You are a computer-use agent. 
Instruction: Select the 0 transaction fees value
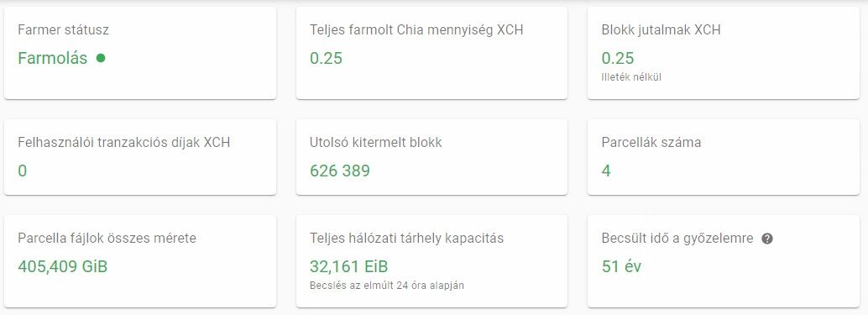pos(22,171)
